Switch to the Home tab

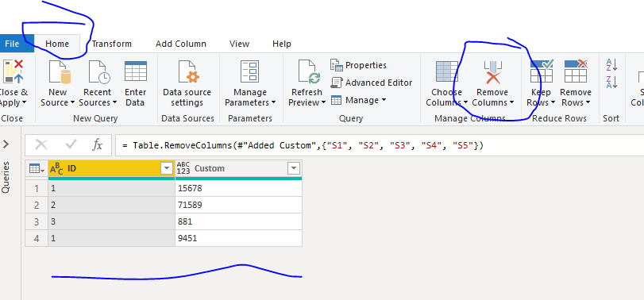pos(57,44)
